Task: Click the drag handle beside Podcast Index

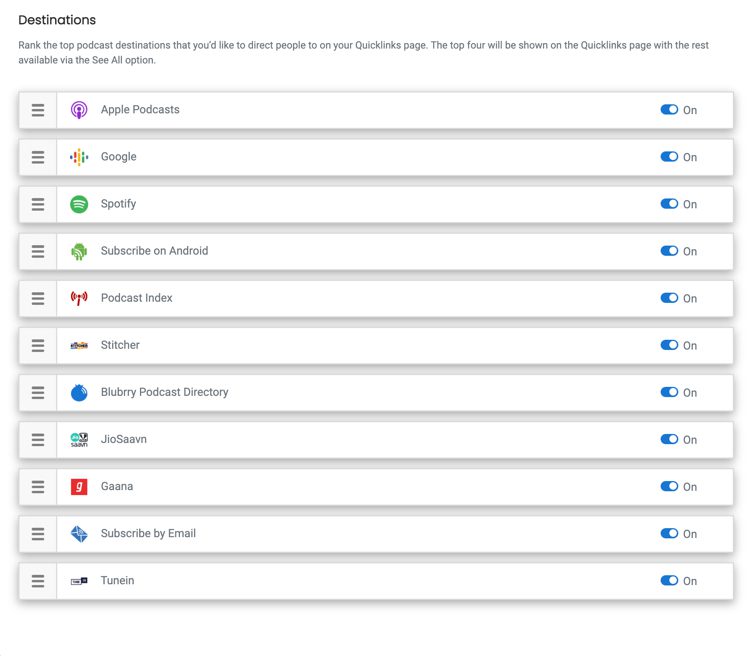Action: [x=38, y=298]
